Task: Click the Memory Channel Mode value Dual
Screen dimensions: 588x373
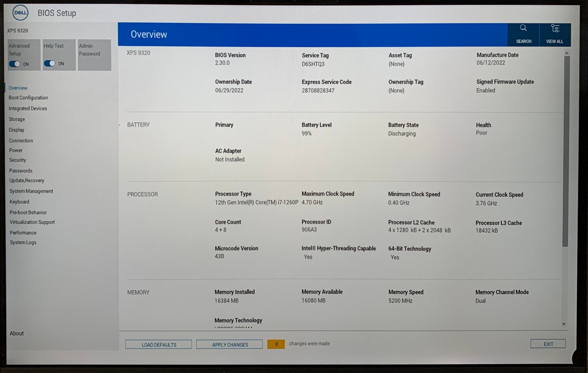Action: (480, 301)
